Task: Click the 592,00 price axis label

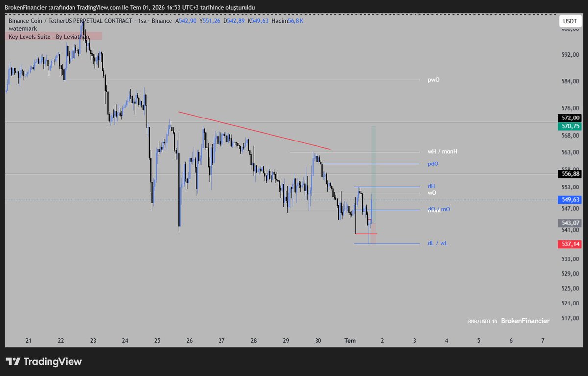Action: pyautogui.click(x=570, y=55)
